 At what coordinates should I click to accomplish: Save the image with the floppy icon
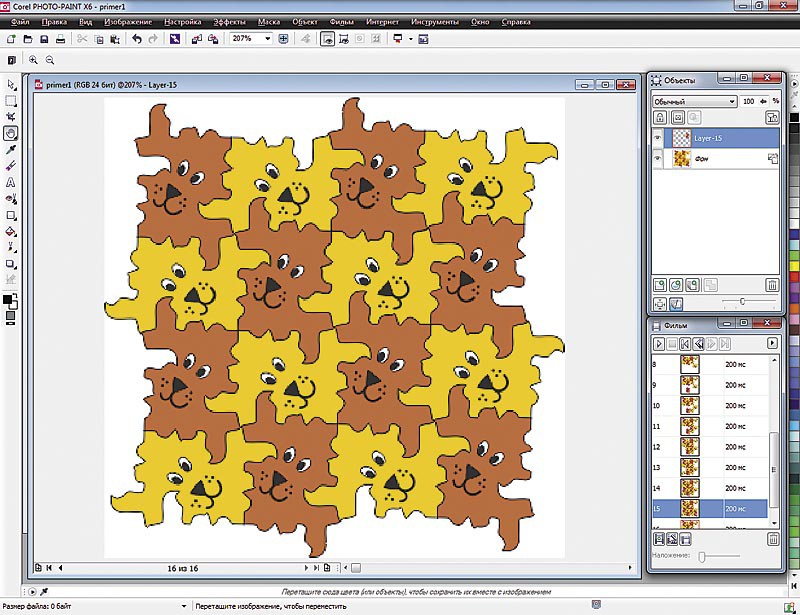click(x=44, y=39)
